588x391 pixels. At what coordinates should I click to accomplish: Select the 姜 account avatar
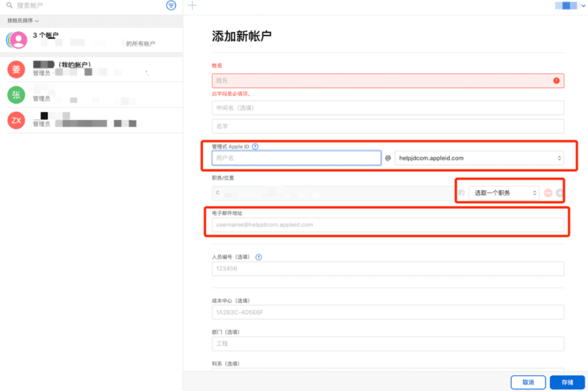(x=16, y=69)
